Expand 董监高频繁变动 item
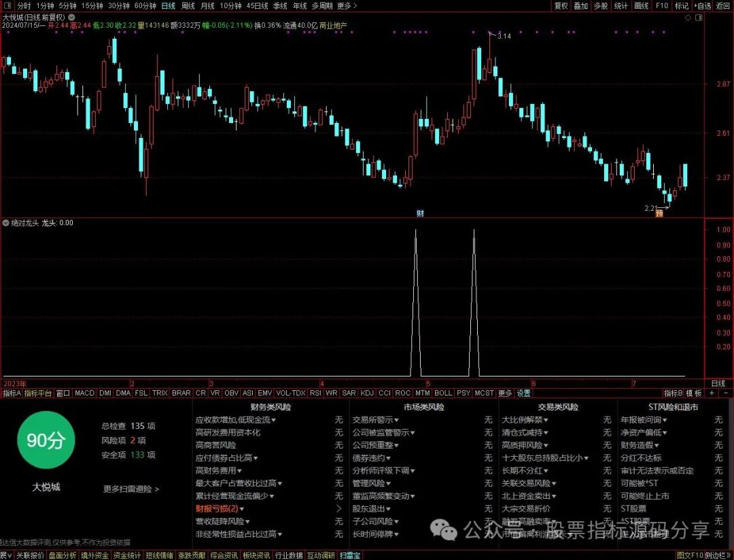This screenshot has width=734, height=560. (x=384, y=496)
